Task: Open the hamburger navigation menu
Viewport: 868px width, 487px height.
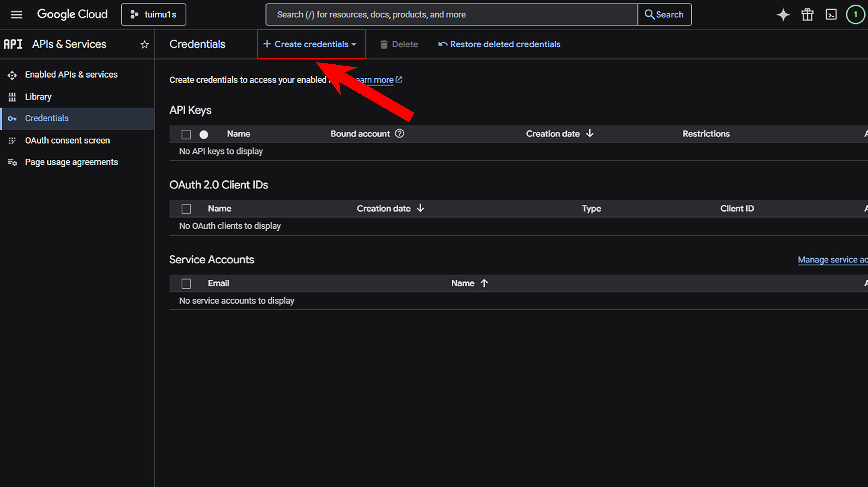Action: (x=17, y=14)
